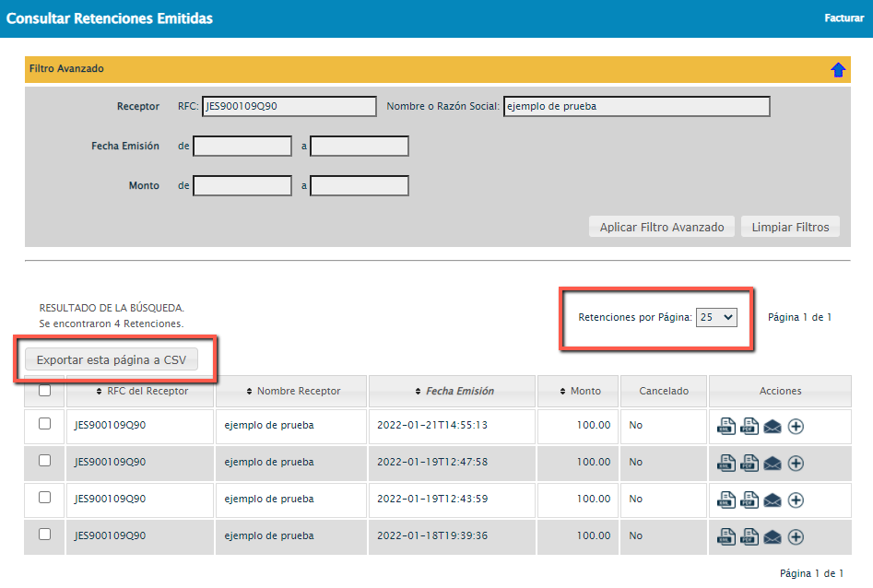Download PDF for the 2022-01-18T19:39:36 retention
Viewport: 873px width, 588px height.
749,536
